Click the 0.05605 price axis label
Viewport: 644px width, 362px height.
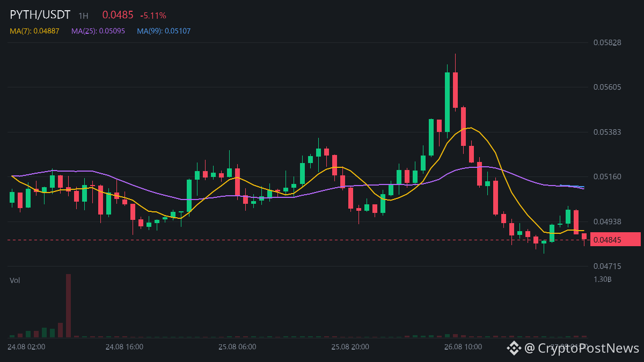tap(607, 87)
